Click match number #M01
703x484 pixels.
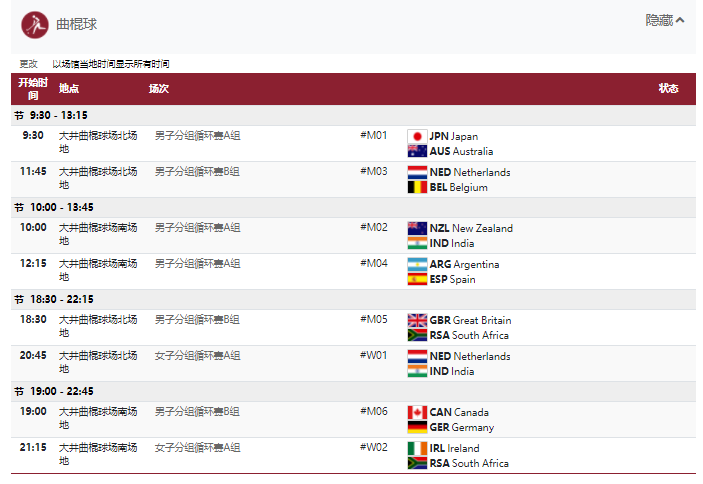tap(373, 135)
